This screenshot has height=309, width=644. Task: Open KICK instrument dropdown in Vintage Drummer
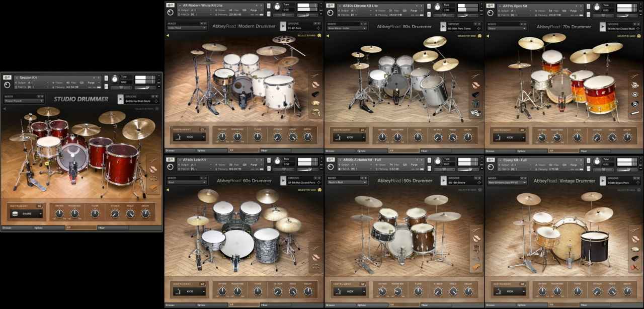pyautogui.click(x=510, y=291)
